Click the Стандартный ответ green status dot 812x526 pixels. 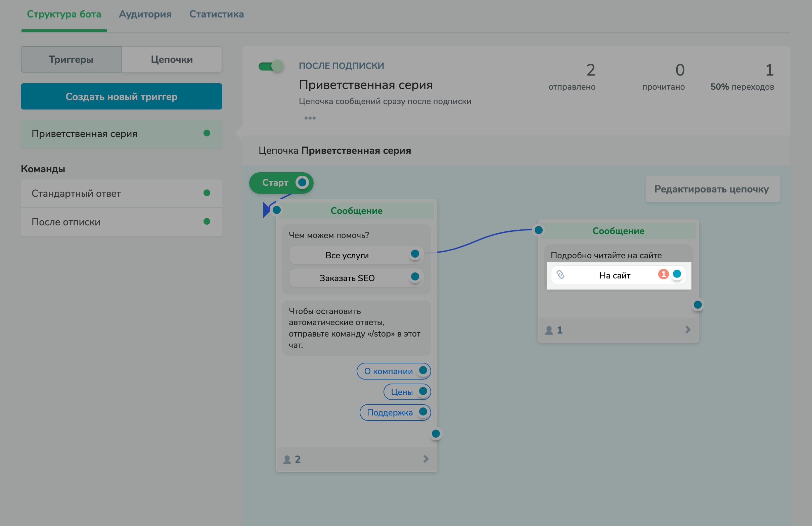tap(207, 193)
